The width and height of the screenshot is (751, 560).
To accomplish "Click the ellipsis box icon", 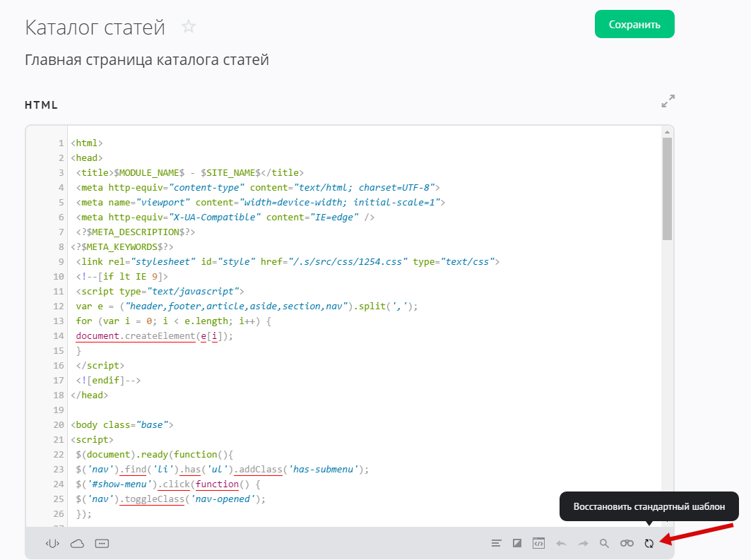I will click(102, 543).
